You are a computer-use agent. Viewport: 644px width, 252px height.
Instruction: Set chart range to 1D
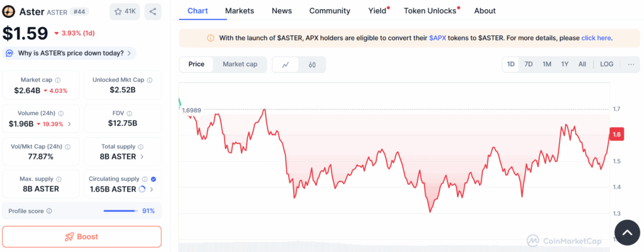[x=511, y=64]
